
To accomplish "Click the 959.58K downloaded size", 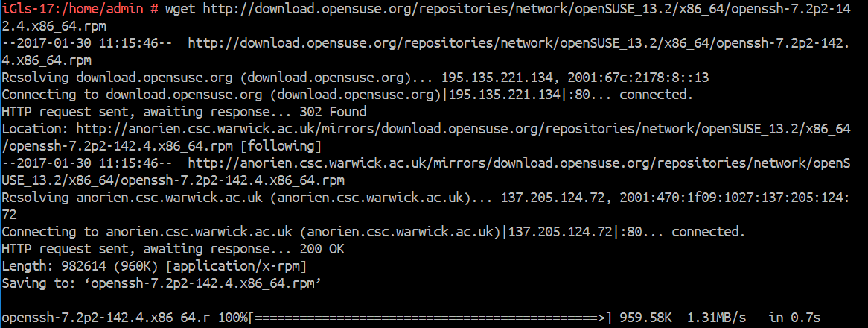I will click(x=646, y=318).
